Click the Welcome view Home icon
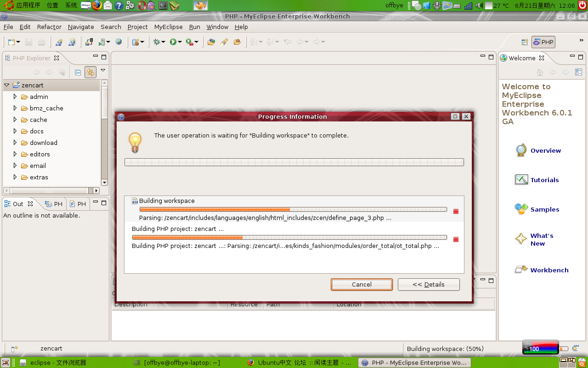This screenshot has width=588, height=368. (x=540, y=72)
